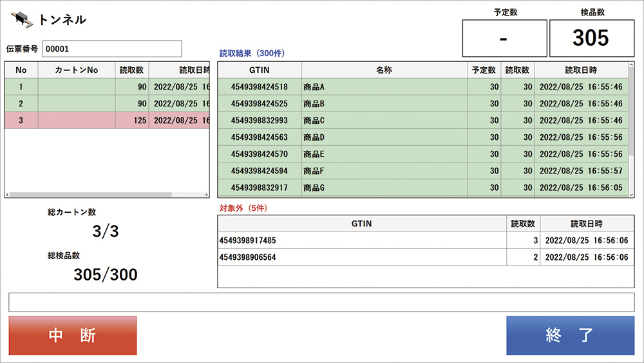Click timestamp 2022/08/25 16:56:05

(x=581, y=188)
